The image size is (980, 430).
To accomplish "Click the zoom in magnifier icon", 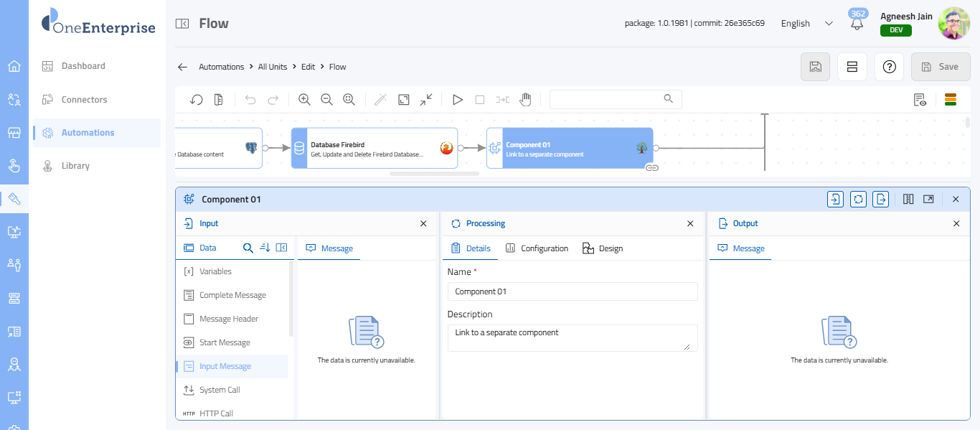I will click(x=304, y=100).
